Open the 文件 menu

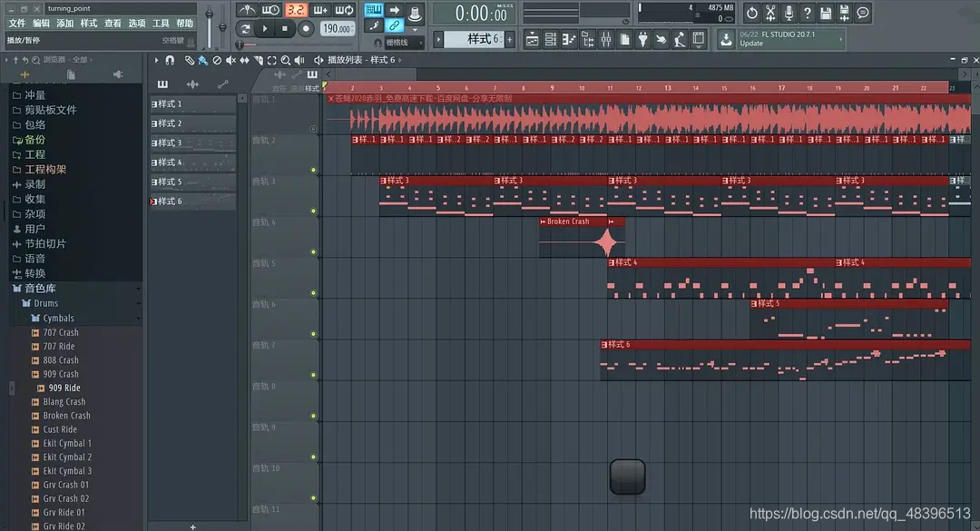(x=17, y=23)
